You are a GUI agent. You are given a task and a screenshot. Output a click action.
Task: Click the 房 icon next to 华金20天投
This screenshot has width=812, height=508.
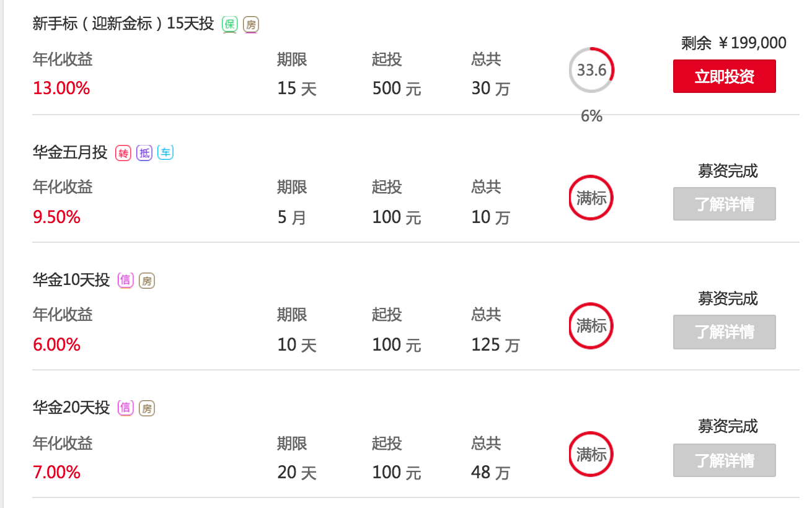click(147, 408)
